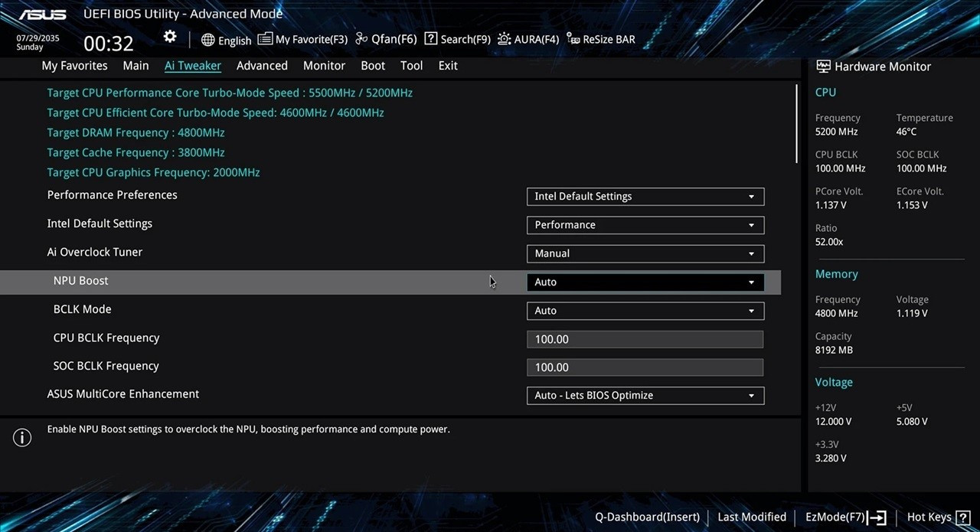This screenshot has height=532, width=980.
Task: Click the 07/29/2035 date
Action: pos(38,38)
